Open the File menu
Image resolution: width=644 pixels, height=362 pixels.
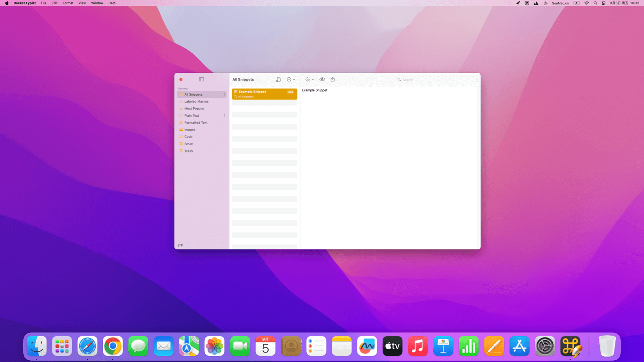pos(43,3)
